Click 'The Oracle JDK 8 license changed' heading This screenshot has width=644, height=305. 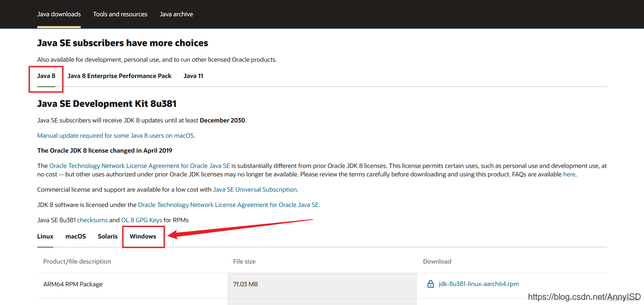point(105,151)
